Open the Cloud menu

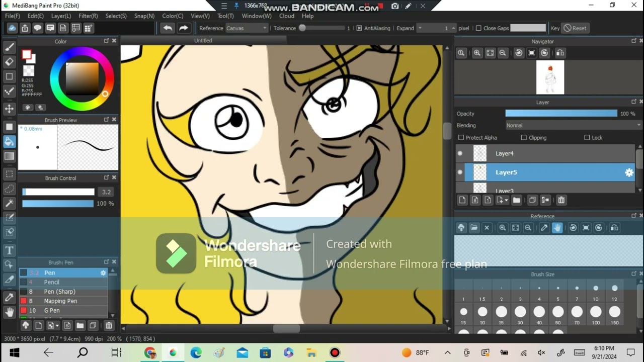click(x=287, y=16)
